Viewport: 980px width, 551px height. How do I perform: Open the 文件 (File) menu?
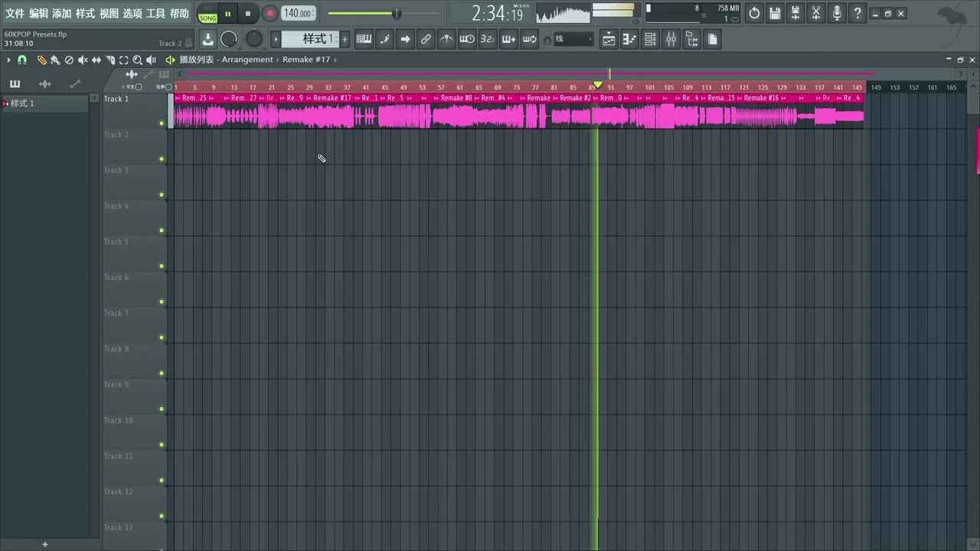pyautogui.click(x=15, y=13)
